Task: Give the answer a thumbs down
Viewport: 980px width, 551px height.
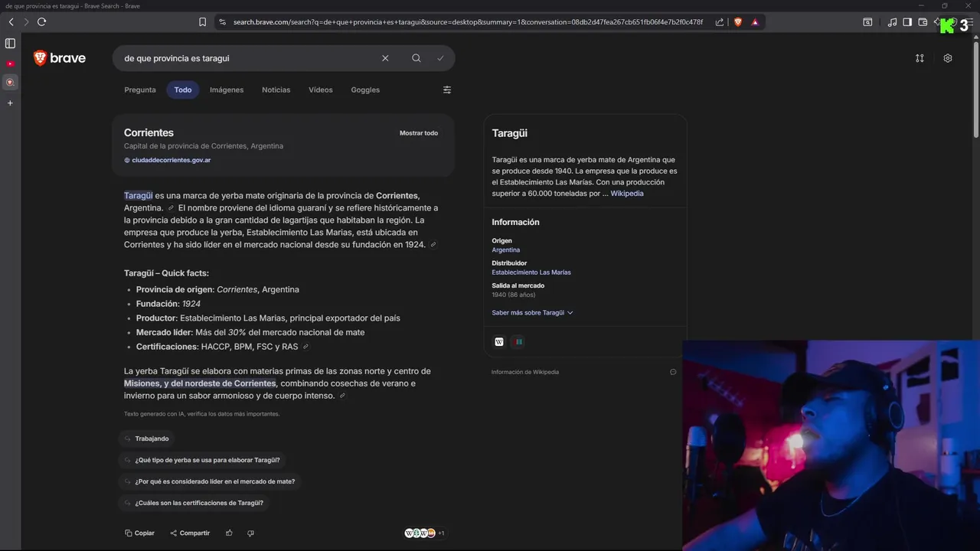Action: pos(250,533)
